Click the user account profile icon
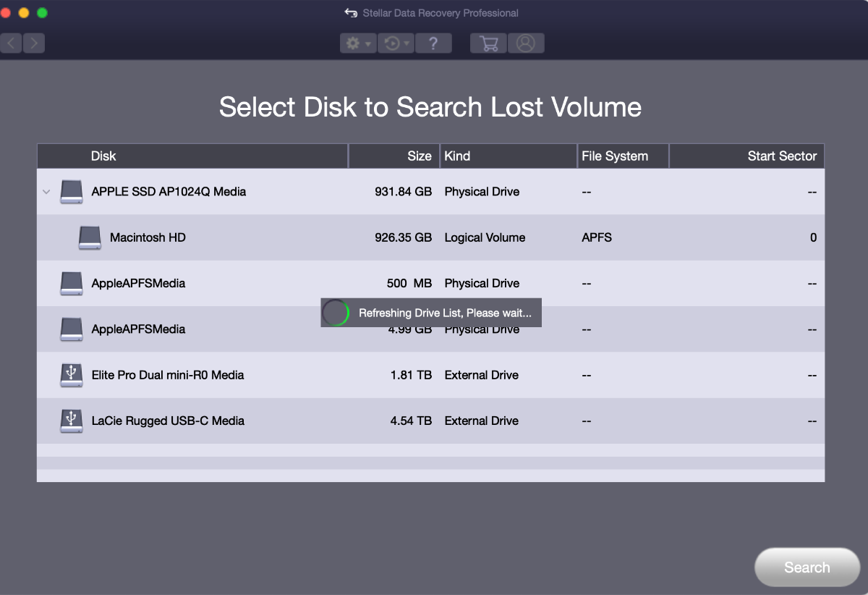This screenshot has width=868, height=595. [526, 43]
